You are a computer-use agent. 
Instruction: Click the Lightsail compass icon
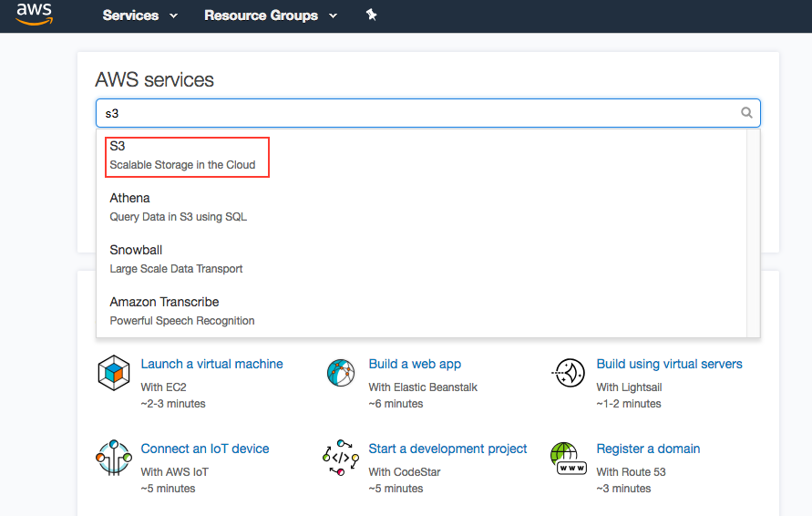pos(569,373)
